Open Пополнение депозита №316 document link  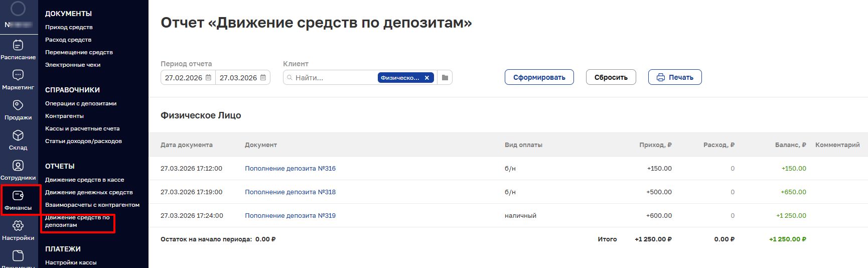[x=290, y=169]
